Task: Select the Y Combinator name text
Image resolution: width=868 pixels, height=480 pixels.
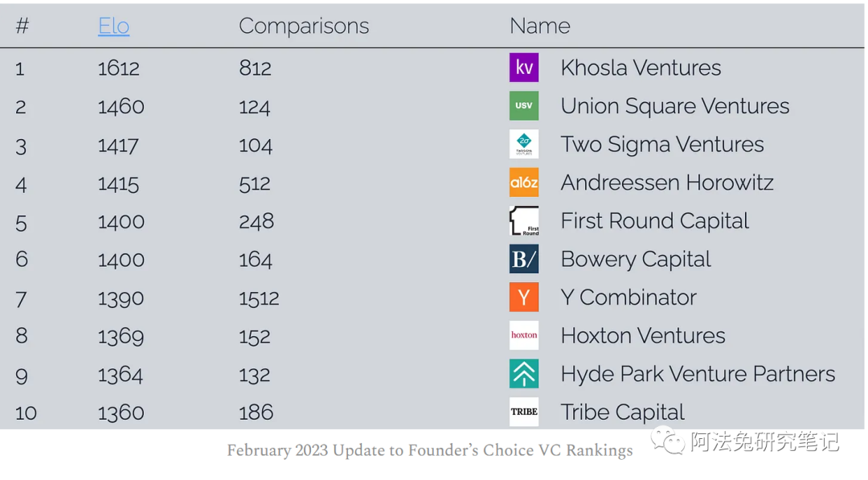Action: [x=628, y=297]
